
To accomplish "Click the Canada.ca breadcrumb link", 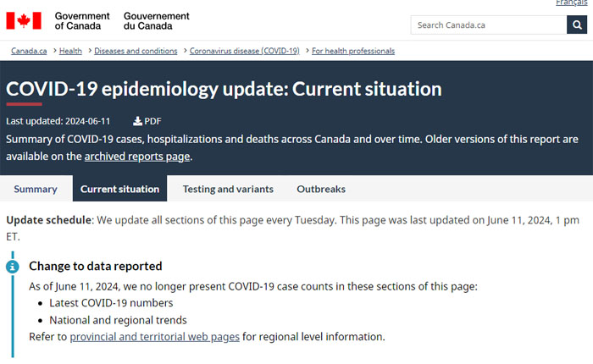I will tap(29, 51).
